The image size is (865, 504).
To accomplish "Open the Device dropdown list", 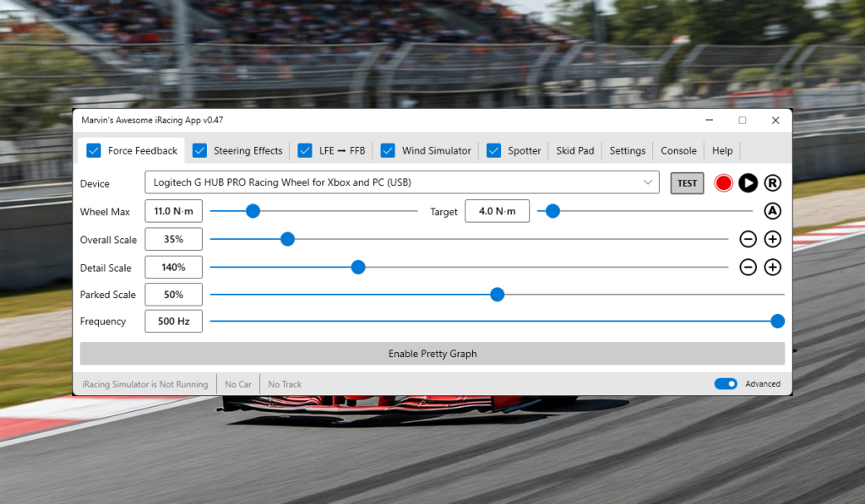I will (x=648, y=182).
